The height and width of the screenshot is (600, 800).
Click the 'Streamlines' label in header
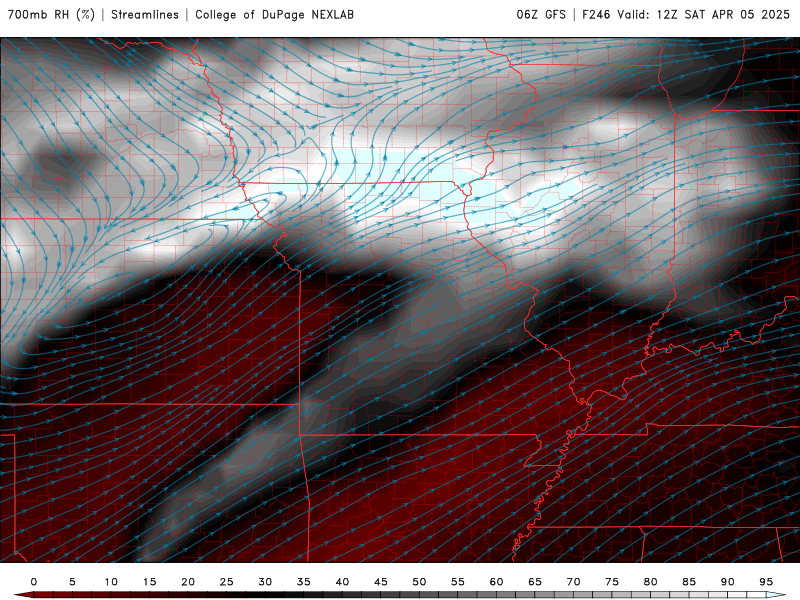point(145,15)
